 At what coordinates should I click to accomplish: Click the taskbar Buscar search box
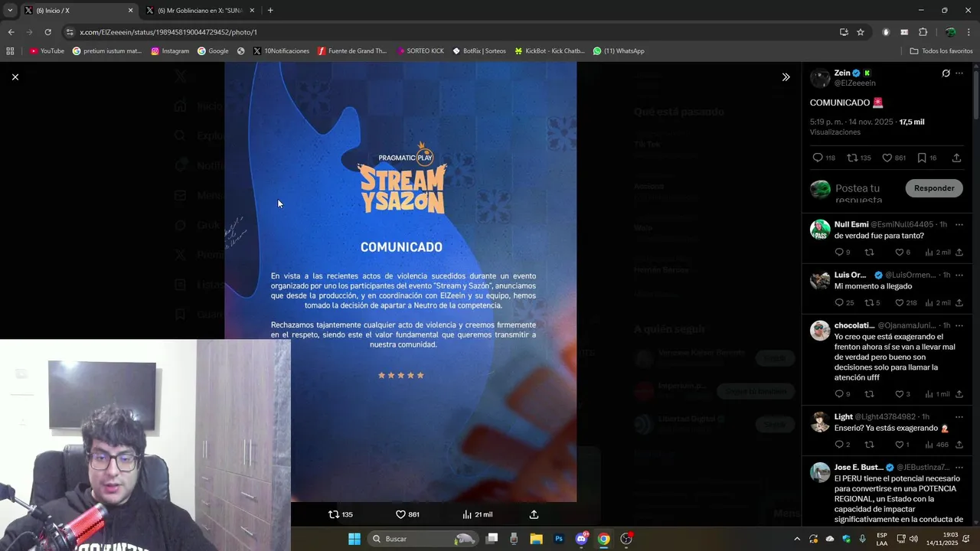tap(423, 539)
